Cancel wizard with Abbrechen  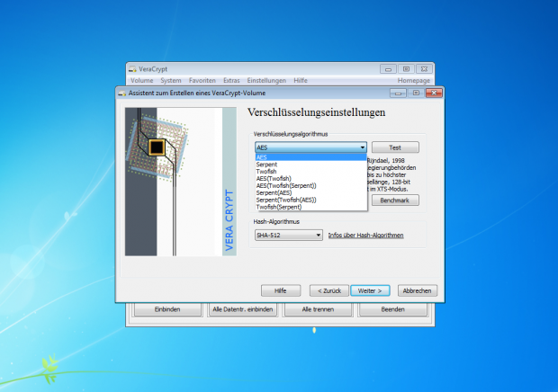tap(417, 290)
